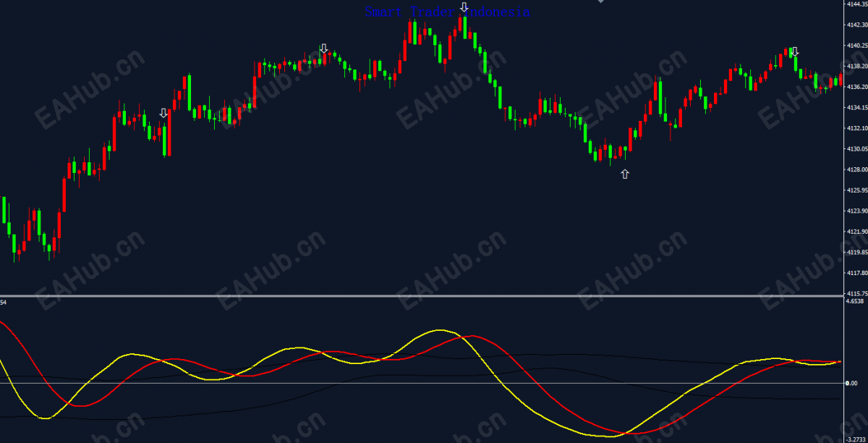
Task: Click the 4125.95 price scale label
Action: click(x=856, y=190)
